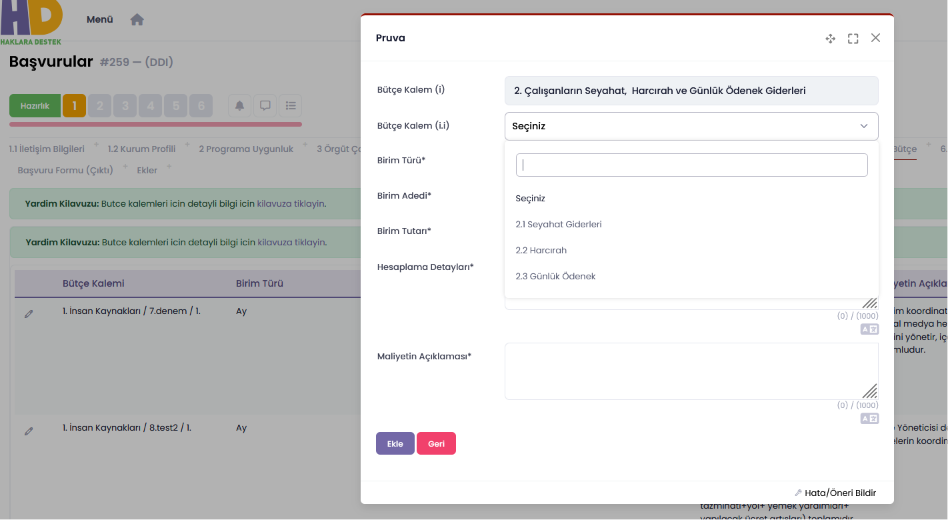Close the Pruva dialog
948x520 pixels.
875,37
